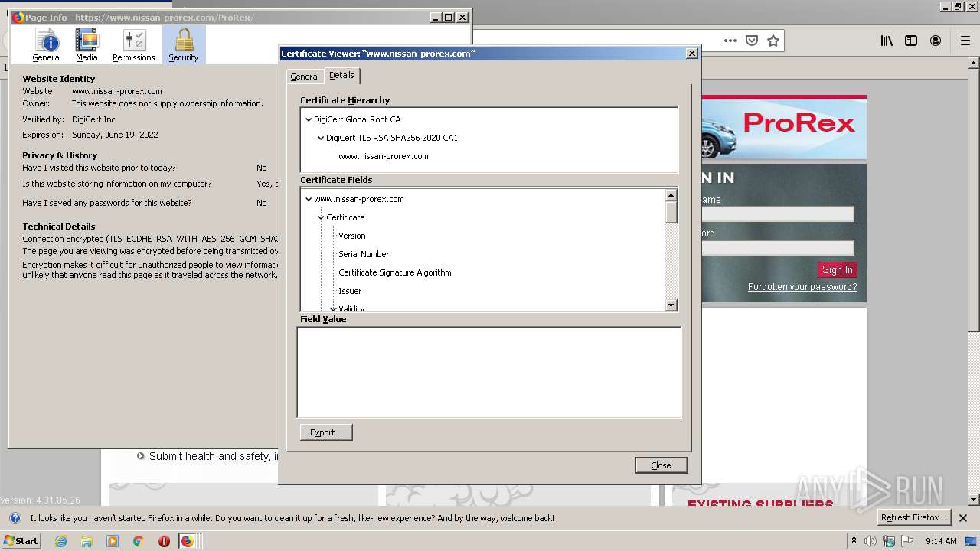Image resolution: width=980 pixels, height=551 pixels.
Task: Select the Version certificate field
Action: tap(352, 236)
